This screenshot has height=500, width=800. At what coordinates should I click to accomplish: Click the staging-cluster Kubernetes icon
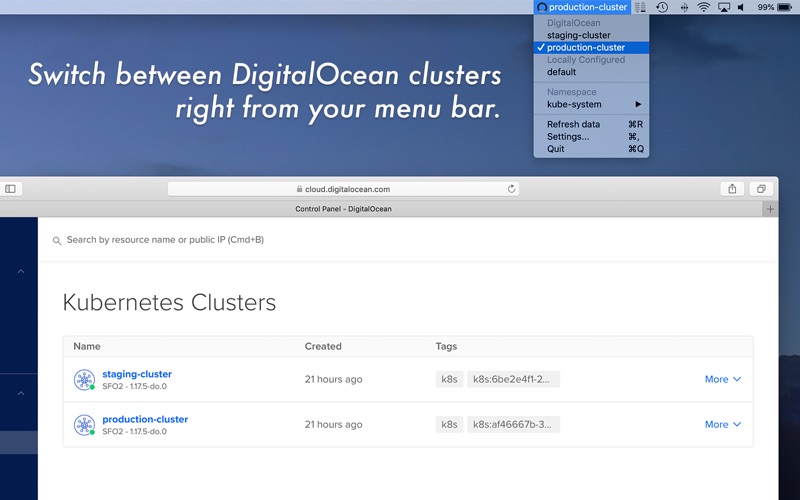click(84, 380)
